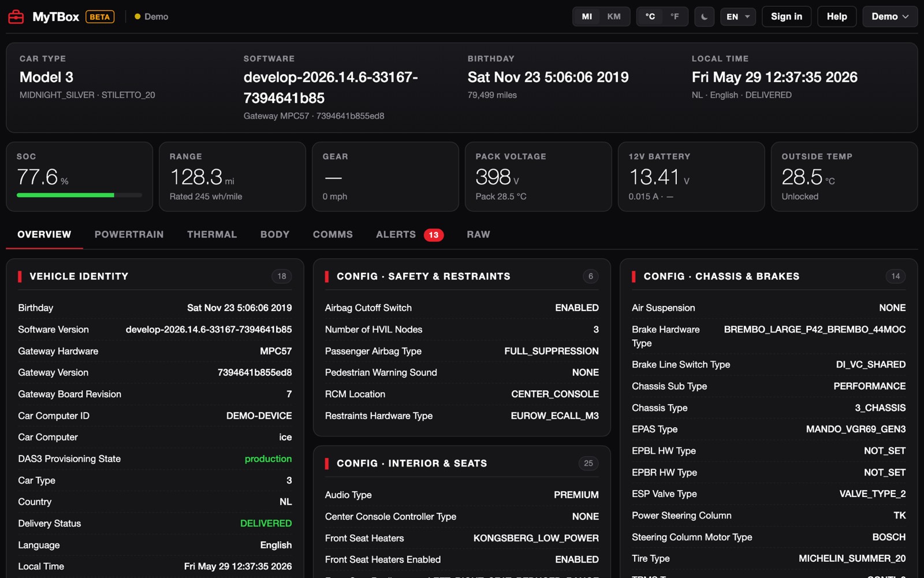This screenshot has width=924, height=578.
Task: Click the Vehicle Identity panel heading
Action: 79,276
